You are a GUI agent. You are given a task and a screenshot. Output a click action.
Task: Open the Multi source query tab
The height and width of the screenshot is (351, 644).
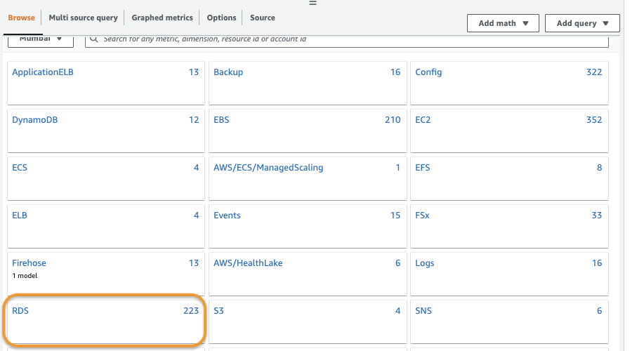(83, 18)
